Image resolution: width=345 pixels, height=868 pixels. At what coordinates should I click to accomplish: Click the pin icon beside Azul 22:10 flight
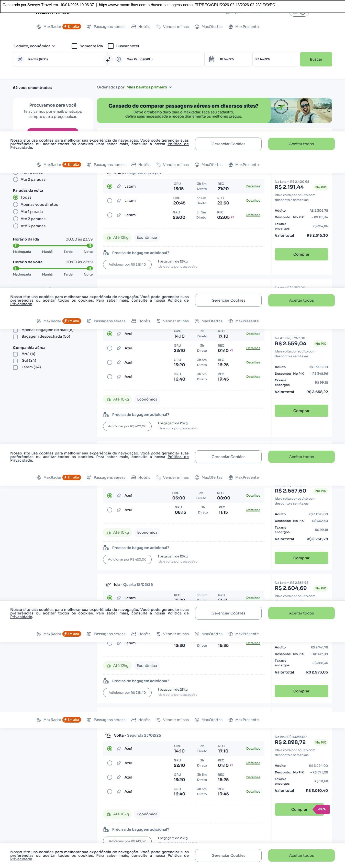[x=119, y=348]
